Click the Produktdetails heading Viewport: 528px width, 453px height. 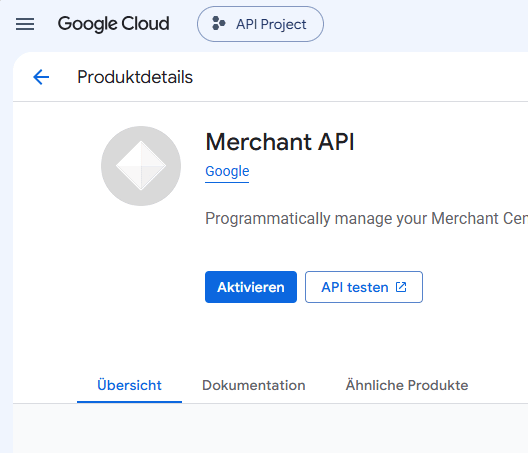point(135,77)
